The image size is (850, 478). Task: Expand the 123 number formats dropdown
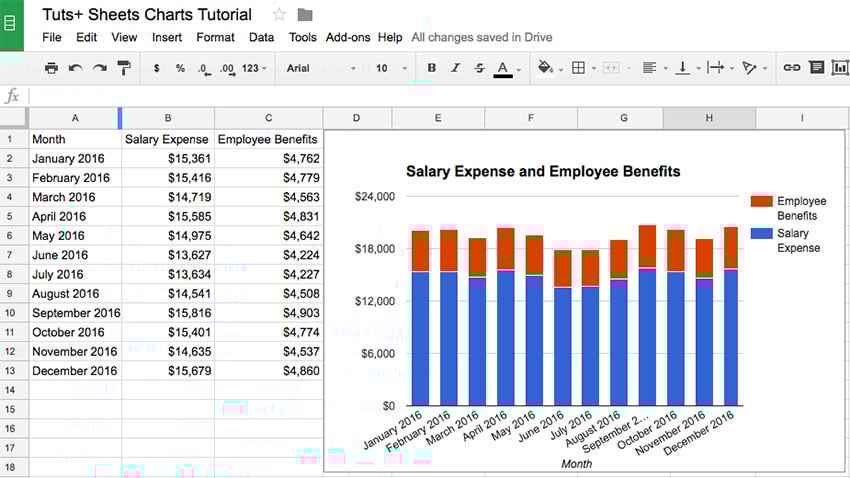coord(256,68)
